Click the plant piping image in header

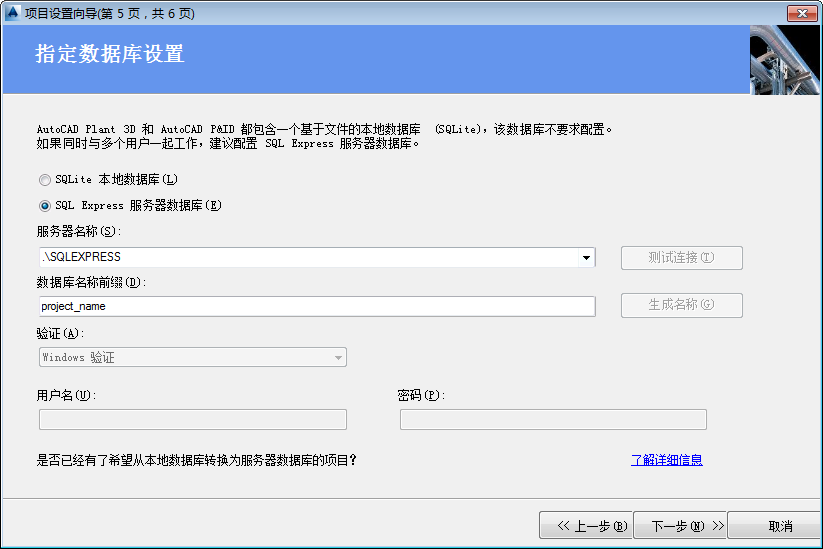[x=784, y=60]
